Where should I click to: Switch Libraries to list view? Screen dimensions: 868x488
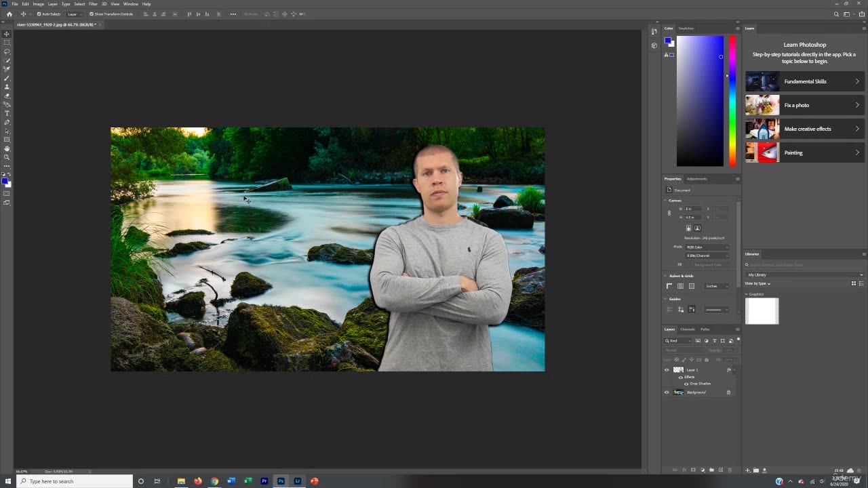click(x=861, y=283)
